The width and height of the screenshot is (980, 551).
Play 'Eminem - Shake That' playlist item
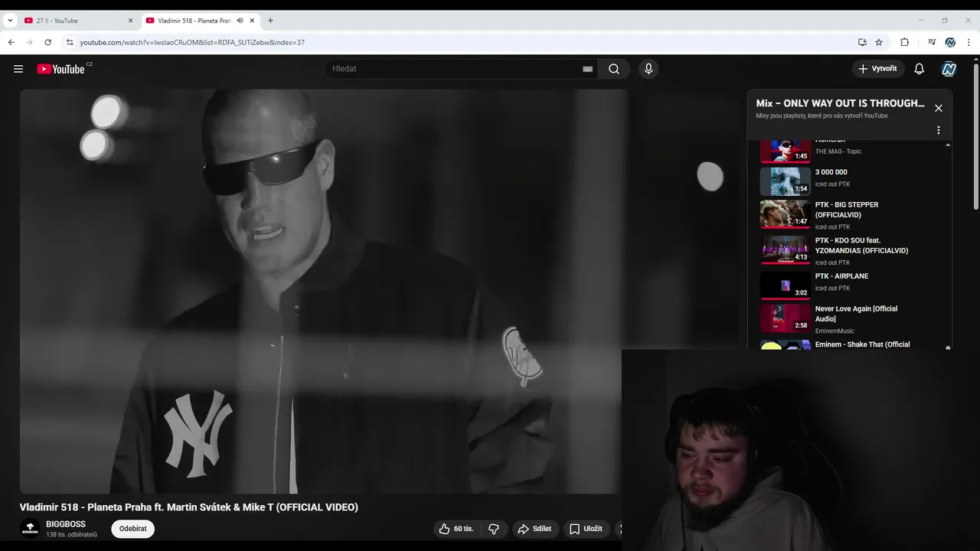[862, 344]
